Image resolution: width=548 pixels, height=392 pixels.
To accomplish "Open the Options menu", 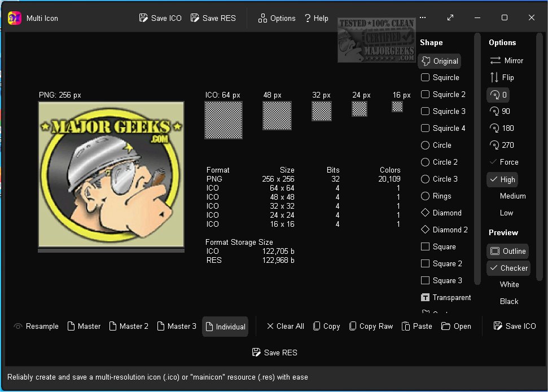I will 277,17.
